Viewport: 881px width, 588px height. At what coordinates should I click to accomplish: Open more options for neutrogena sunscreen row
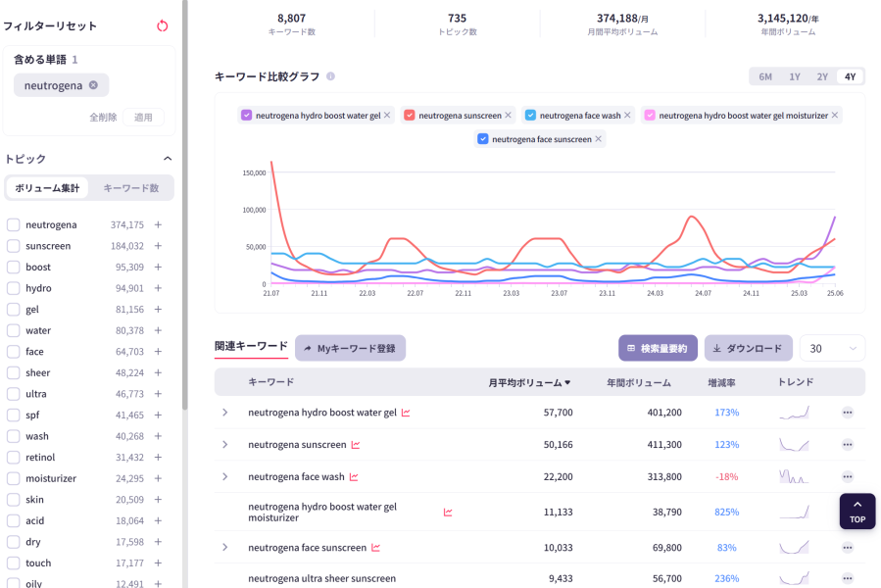click(x=848, y=445)
